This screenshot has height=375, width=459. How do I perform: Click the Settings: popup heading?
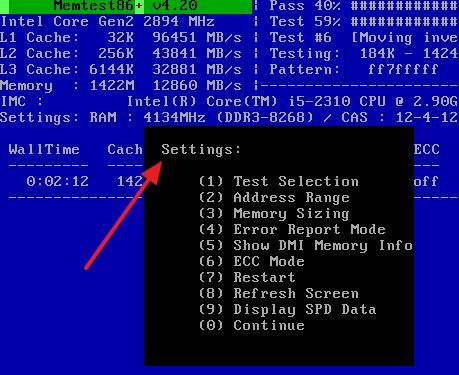tap(201, 150)
